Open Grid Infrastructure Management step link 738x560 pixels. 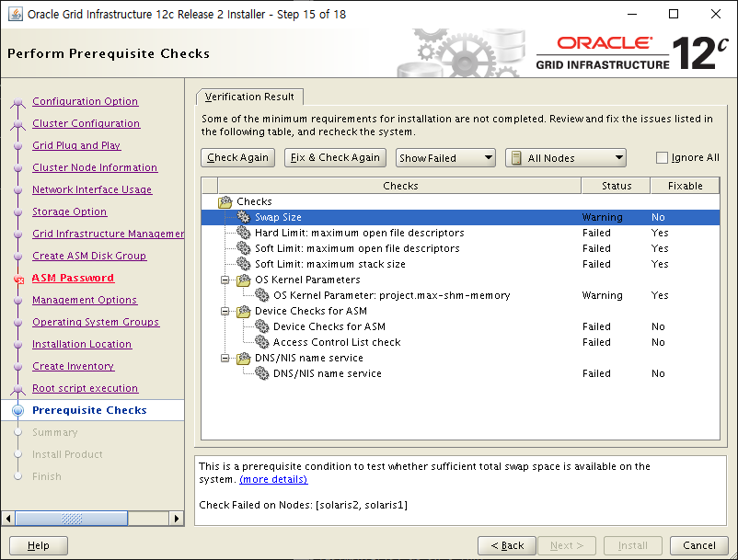[108, 234]
